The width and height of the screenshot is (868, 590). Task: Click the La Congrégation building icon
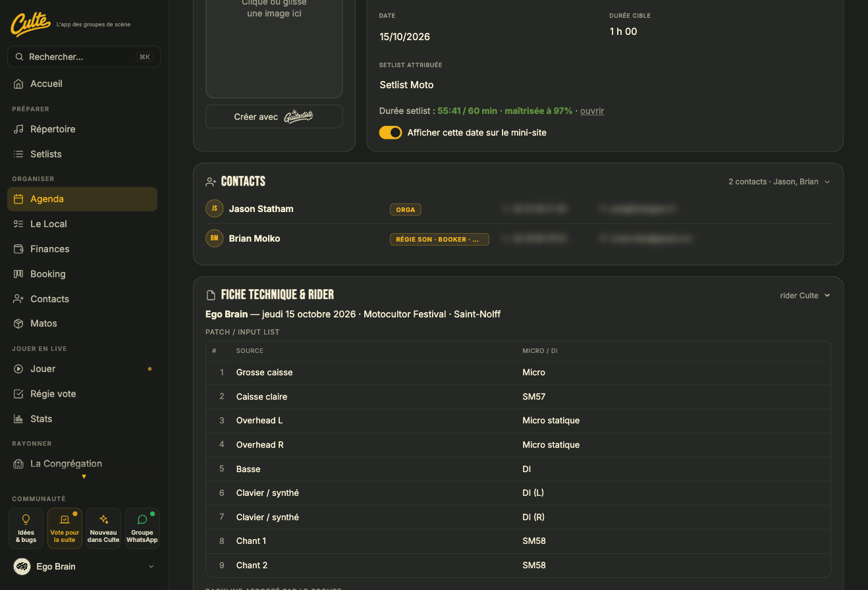(18, 464)
